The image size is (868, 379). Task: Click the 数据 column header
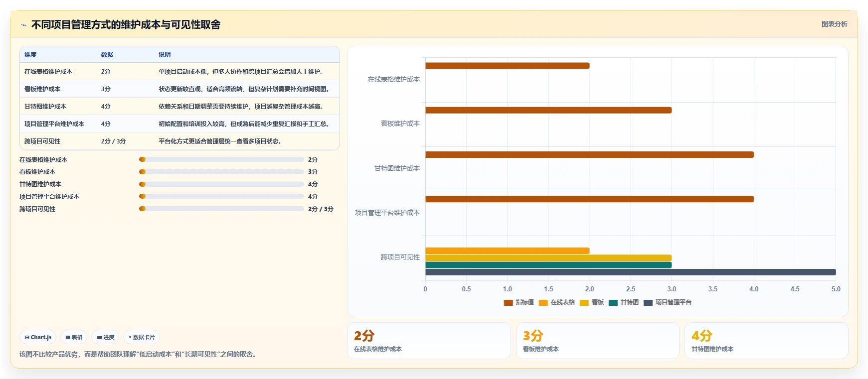pyautogui.click(x=107, y=55)
